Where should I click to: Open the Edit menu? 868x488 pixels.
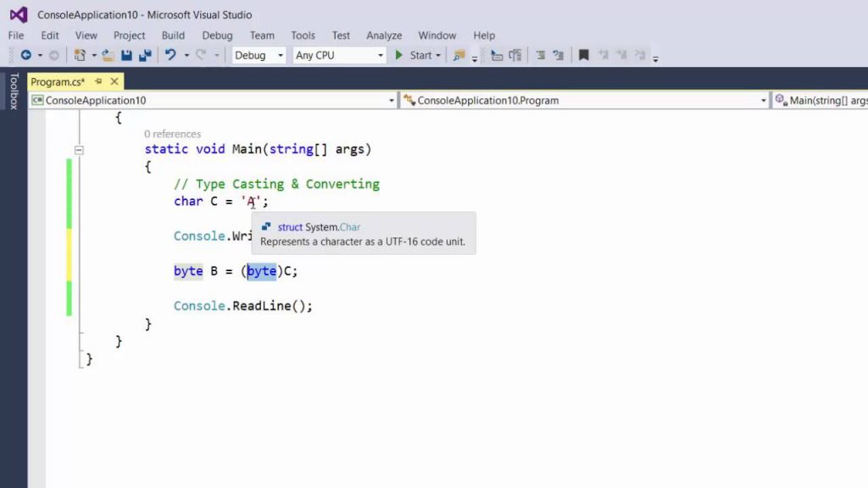[50, 36]
